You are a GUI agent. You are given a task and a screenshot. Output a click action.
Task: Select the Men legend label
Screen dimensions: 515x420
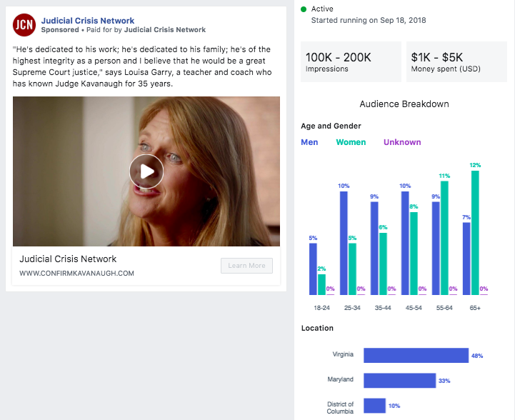click(309, 142)
